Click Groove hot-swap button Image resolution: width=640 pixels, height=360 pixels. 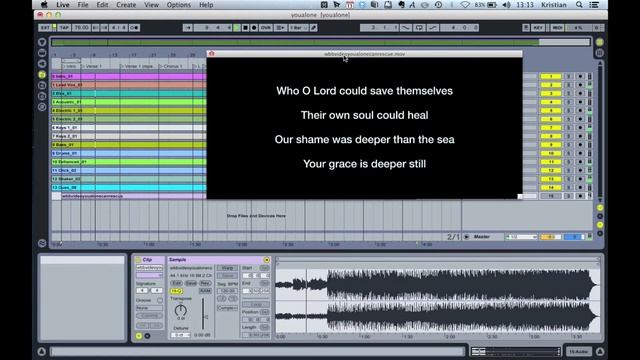point(160,300)
